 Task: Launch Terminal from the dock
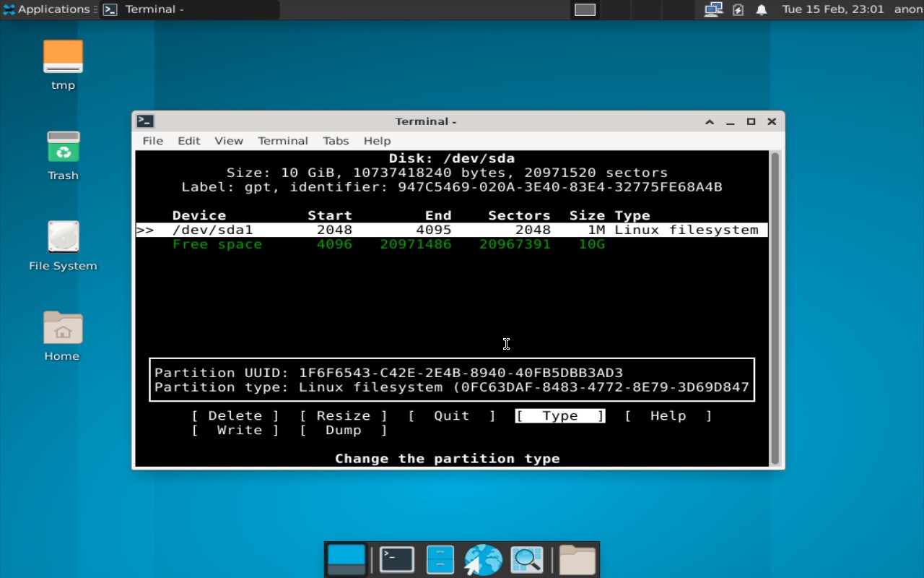pos(397,560)
